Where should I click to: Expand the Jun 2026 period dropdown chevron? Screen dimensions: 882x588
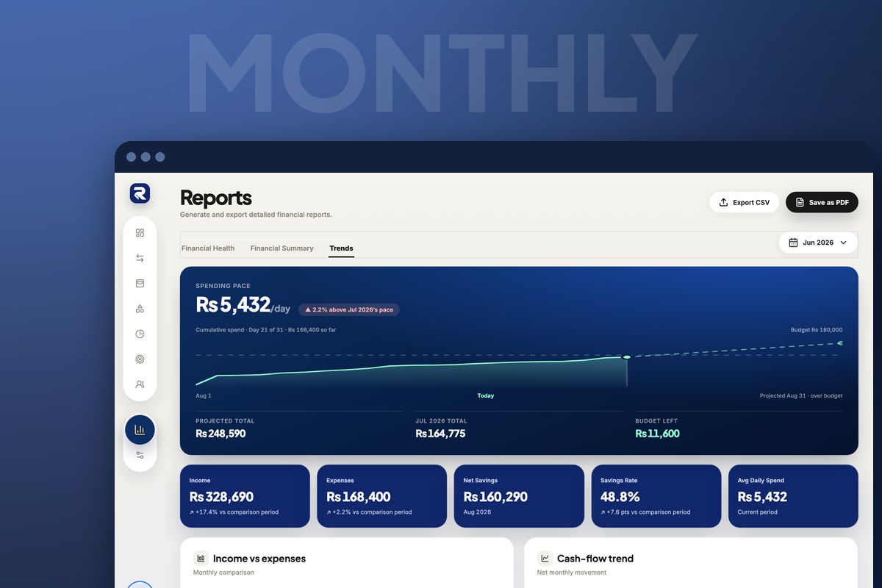[843, 243]
